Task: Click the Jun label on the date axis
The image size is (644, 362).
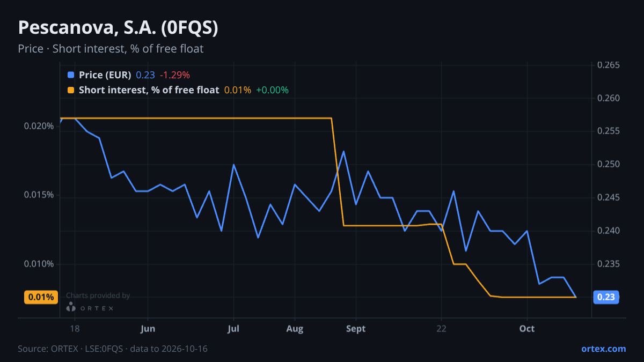Action: [148, 329]
